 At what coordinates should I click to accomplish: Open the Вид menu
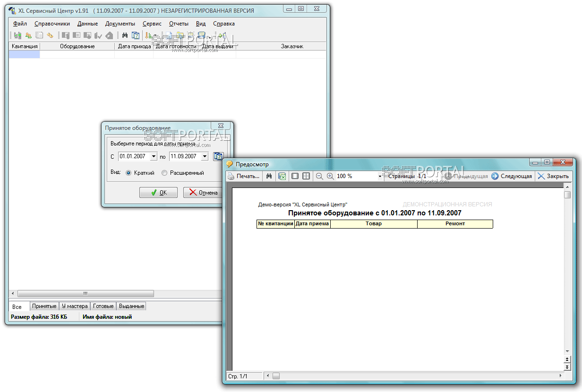[x=201, y=24]
